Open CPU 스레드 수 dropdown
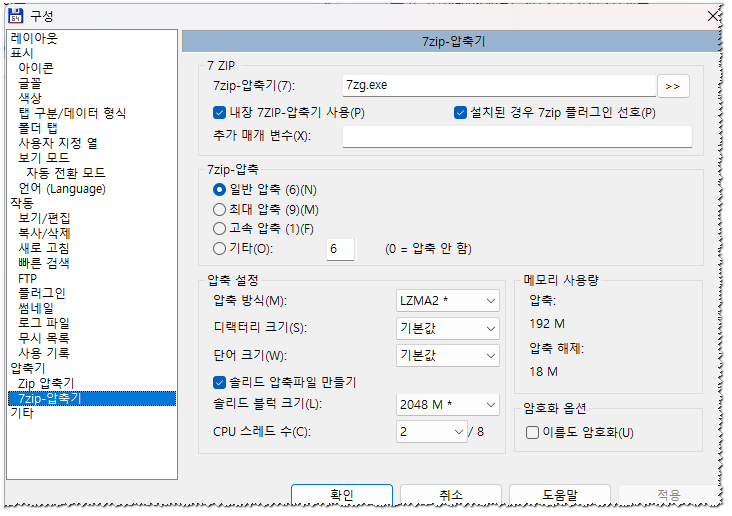The width and height of the screenshot is (732, 516). pyautogui.click(x=432, y=432)
